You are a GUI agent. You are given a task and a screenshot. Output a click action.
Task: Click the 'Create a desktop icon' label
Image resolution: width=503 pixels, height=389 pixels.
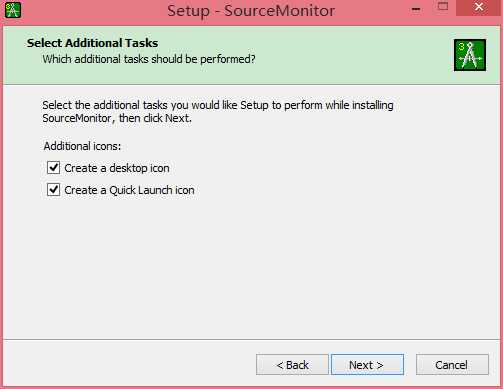tap(117, 168)
